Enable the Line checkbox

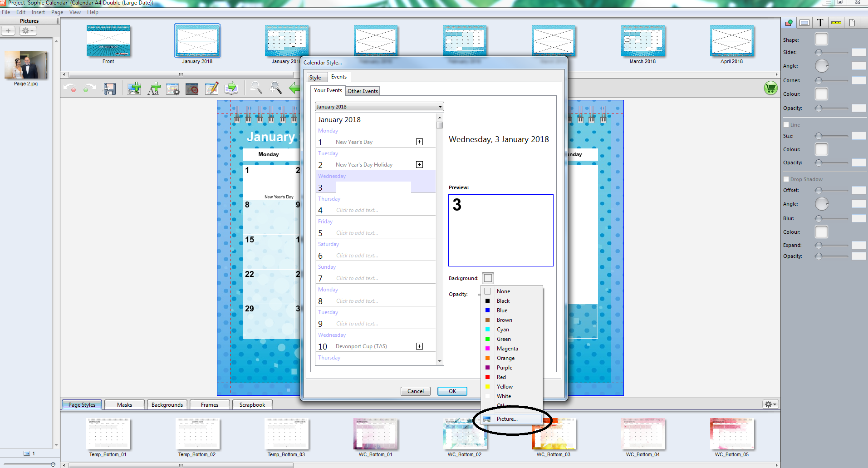coord(786,125)
